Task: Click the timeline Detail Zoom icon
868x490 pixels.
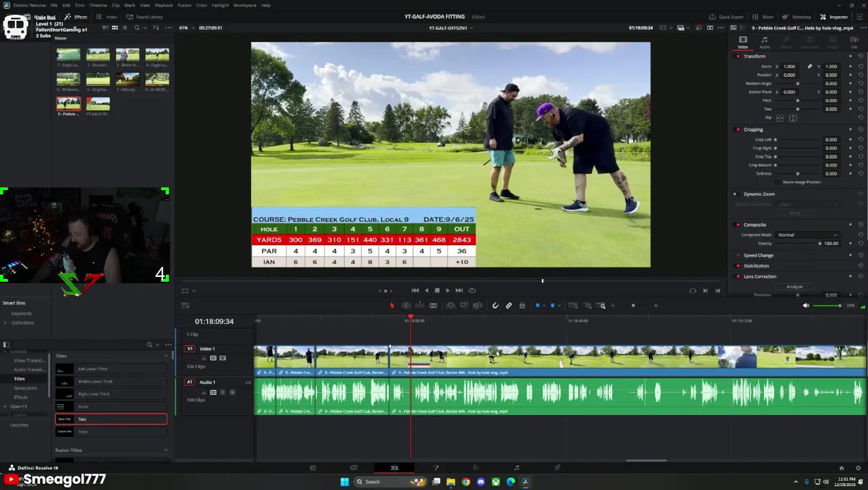Action: 588,306
